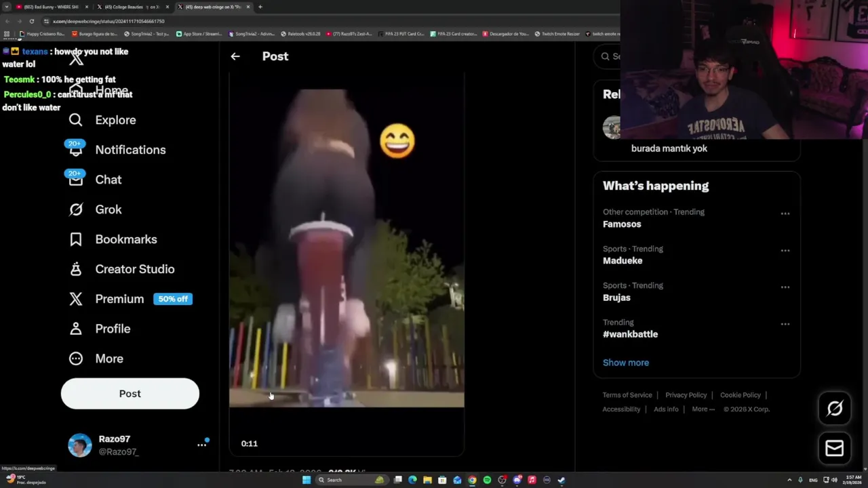Open the Grok icon in sidebar

(76, 209)
